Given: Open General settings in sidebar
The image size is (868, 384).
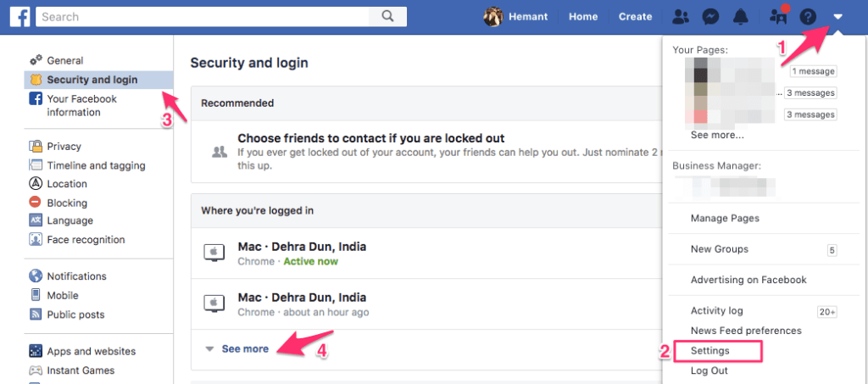Looking at the screenshot, I should click(64, 61).
